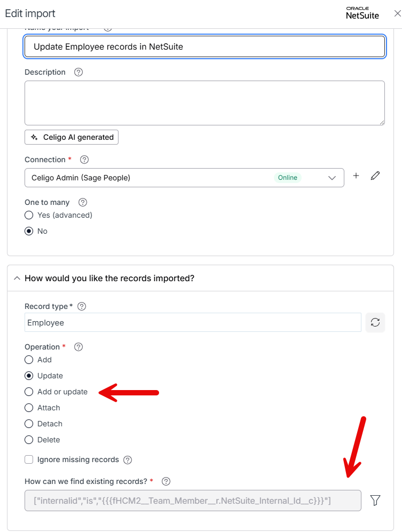The image size is (402, 532).
Task: Collapse How would you like records imported section
Action: 17,278
